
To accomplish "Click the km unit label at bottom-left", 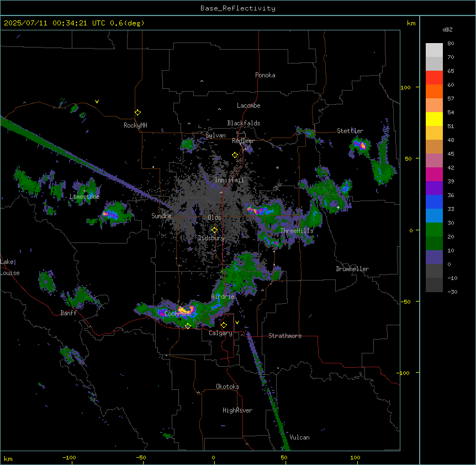I will [x=8, y=458].
